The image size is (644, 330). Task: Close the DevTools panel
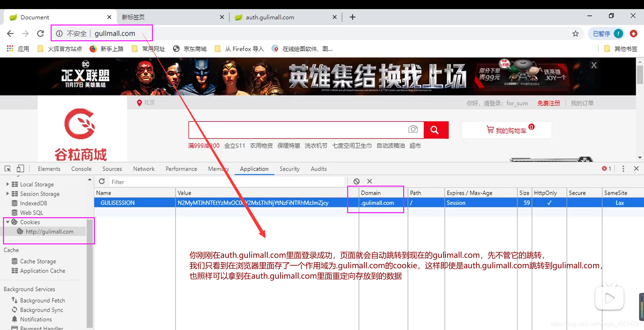(636, 169)
